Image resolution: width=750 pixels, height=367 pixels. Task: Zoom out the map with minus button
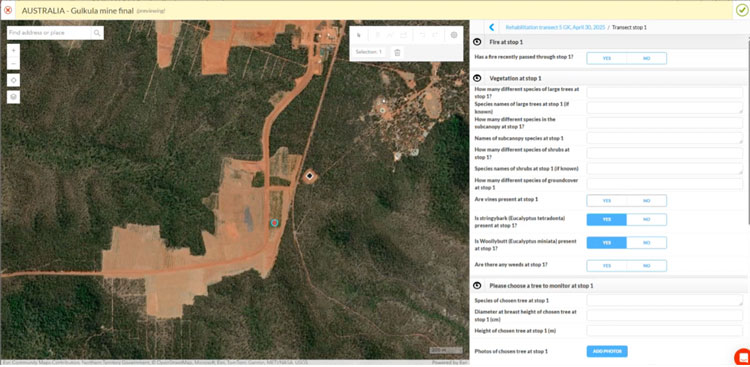(x=13, y=63)
